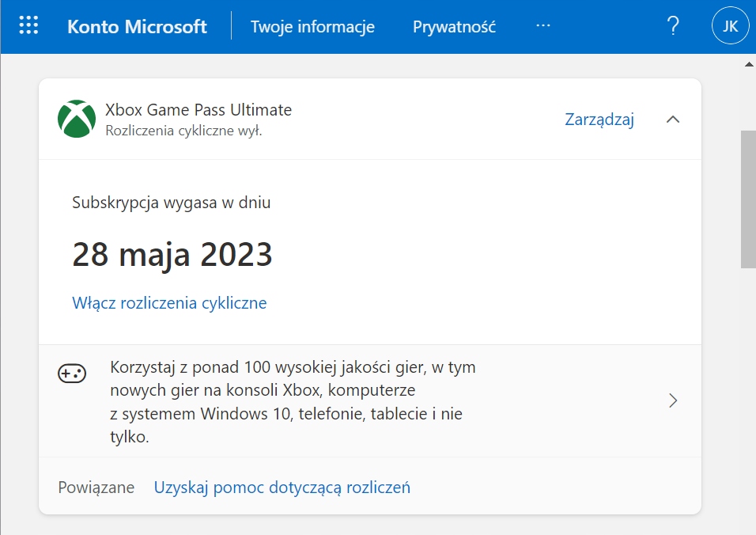This screenshot has height=535, width=756.
Task: Open the Prywatność tab
Action: tap(454, 27)
